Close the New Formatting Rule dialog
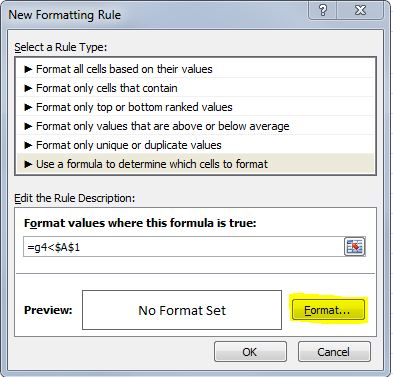The height and width of the screenshot is (377, 393). click(x=360, y=10)
